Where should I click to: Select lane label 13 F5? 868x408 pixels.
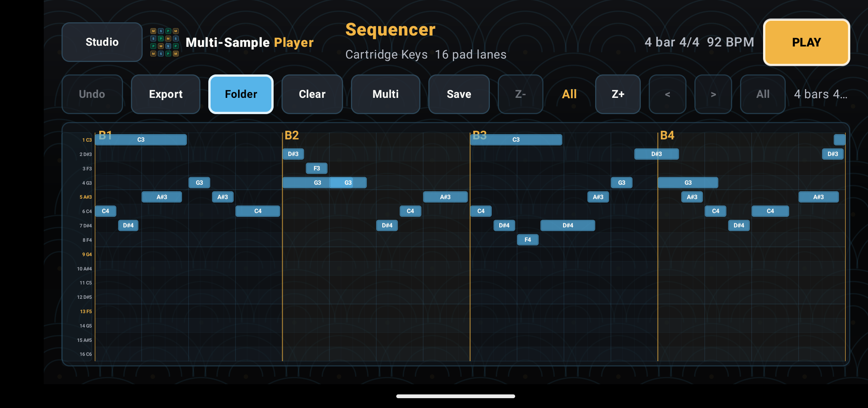(86, 311)
